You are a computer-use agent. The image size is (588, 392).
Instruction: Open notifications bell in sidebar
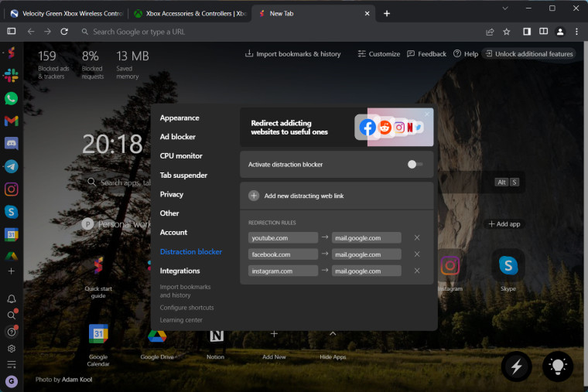(x=12, y=298)
